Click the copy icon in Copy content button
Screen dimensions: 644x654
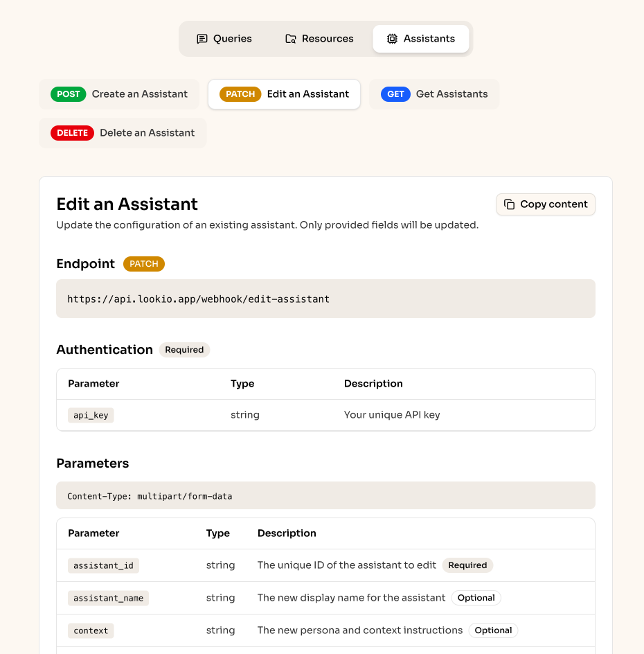[x=509, y=204]
